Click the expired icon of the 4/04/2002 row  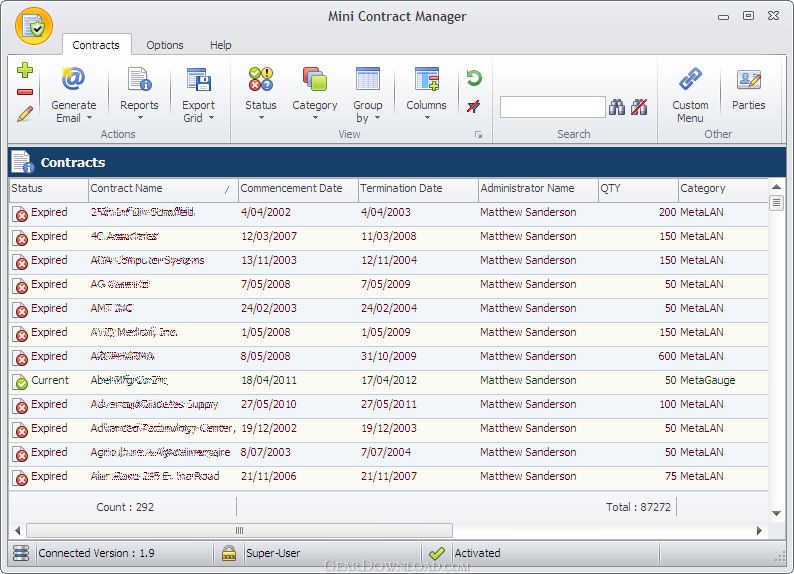pyautogui.click(x=20, y=214)
